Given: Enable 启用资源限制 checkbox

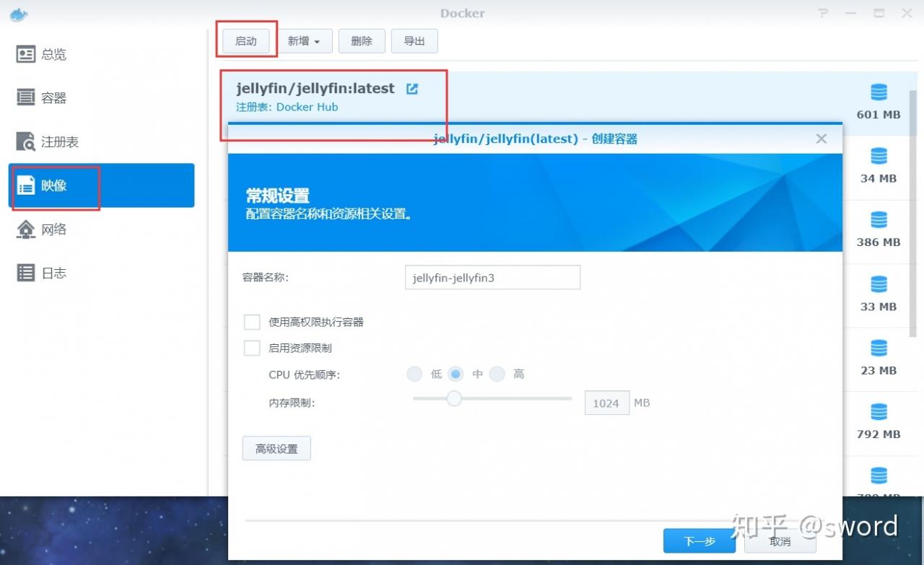Looking at the screenshot, I should tap(252, 348).
